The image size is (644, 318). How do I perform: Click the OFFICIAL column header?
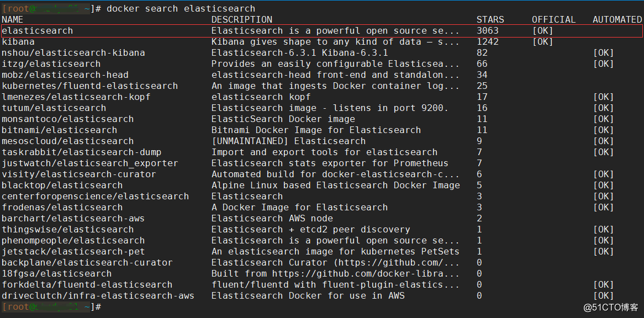click(554, 19)
